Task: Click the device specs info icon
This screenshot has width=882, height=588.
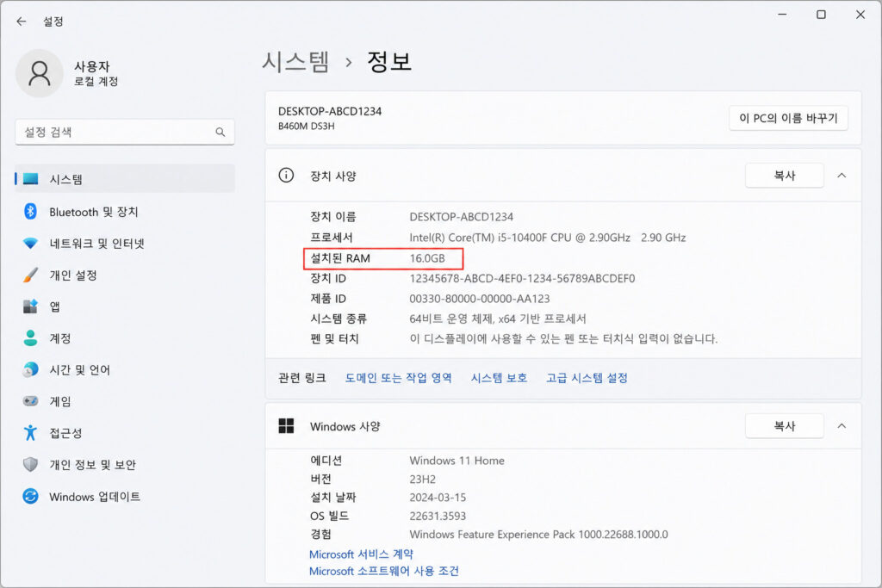Action: [x=286, y=176]
